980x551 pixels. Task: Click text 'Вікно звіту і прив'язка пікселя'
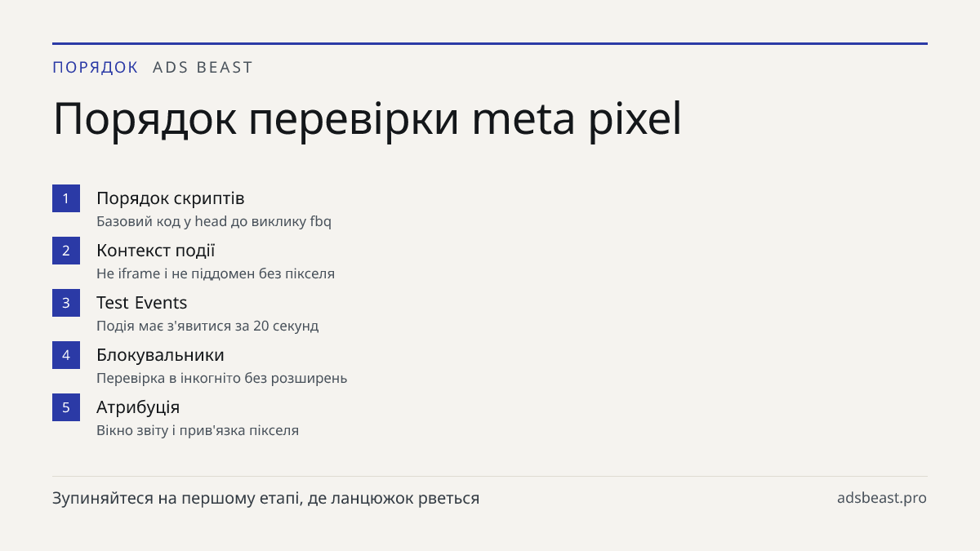[198, 430]
